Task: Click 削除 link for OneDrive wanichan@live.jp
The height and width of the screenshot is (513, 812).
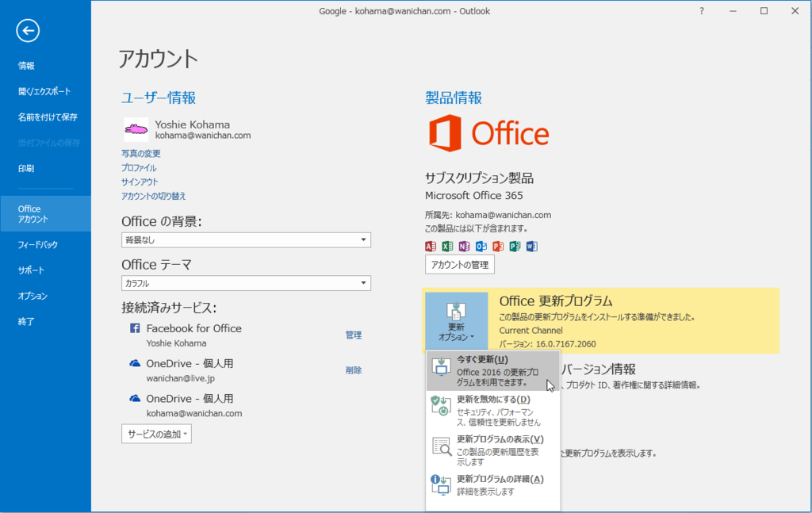Action: pos(354,370)
